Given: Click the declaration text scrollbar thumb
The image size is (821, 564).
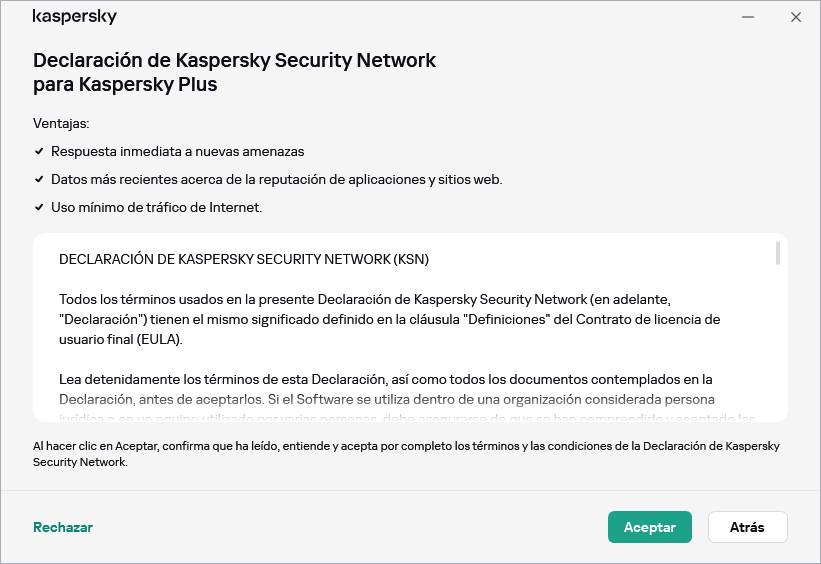Looking at the screenshot, I should click(x=778, y=253).
